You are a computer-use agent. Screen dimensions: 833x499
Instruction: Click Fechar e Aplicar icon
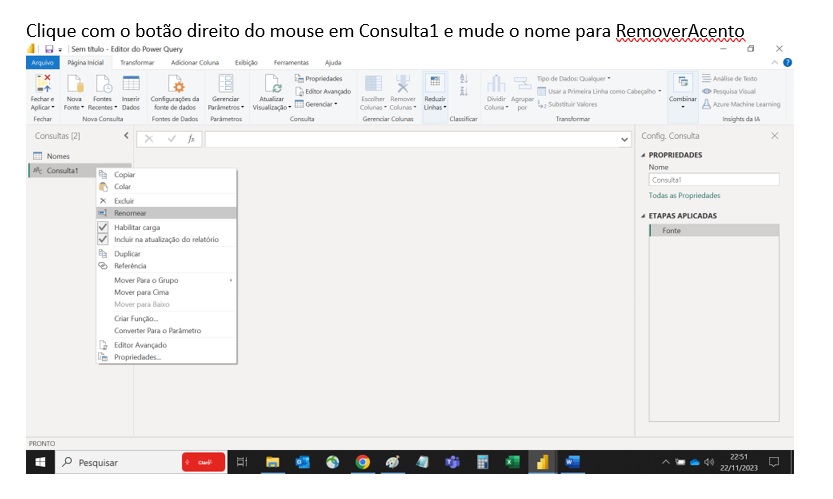42,84
